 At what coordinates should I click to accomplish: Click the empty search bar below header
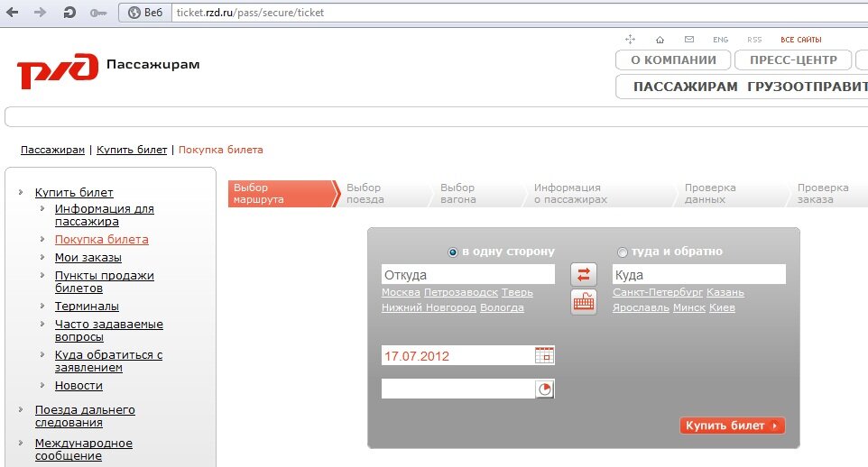pos(436,117)
